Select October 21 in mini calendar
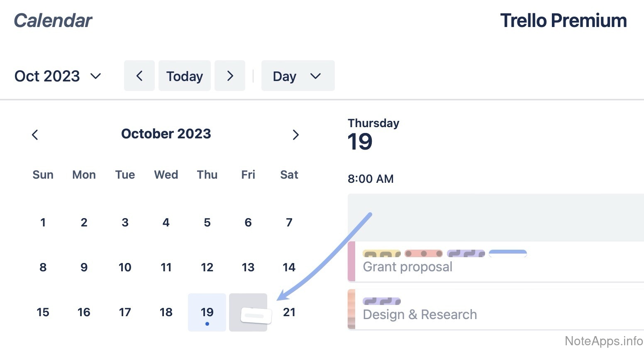The height and width of the screenshot is (349, 644). coord(289,312)
